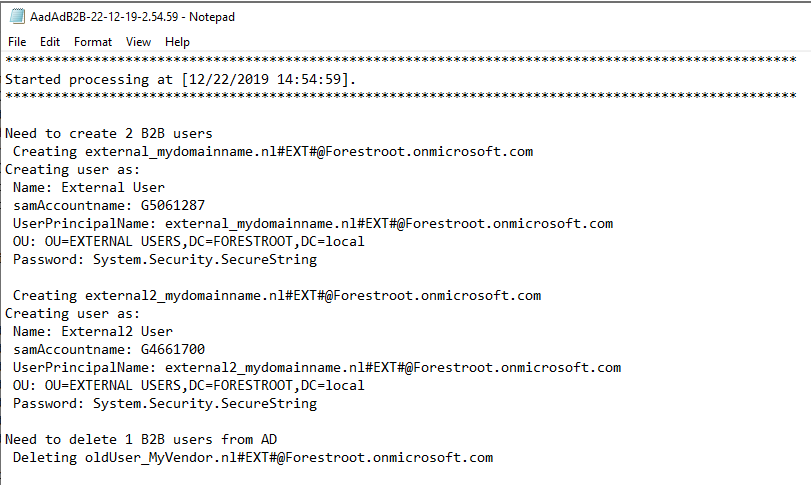
Task: Place cursor on 'Name: External2 User' line
Action: point(93,331)
